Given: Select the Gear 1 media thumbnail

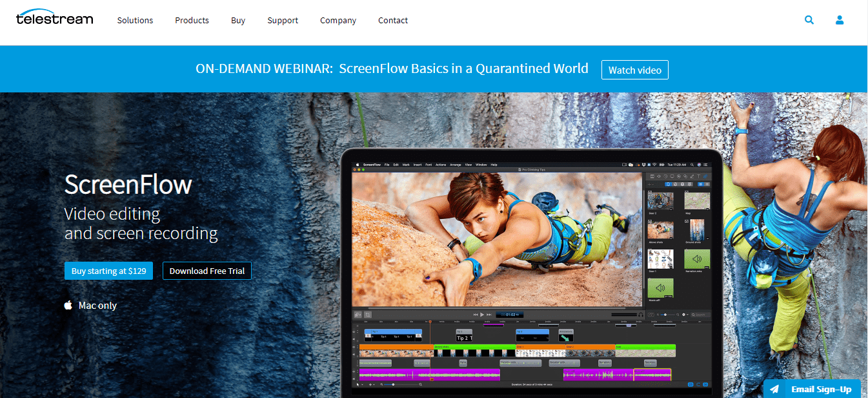Looking at the screenshot, I should [x=660, y=259].
